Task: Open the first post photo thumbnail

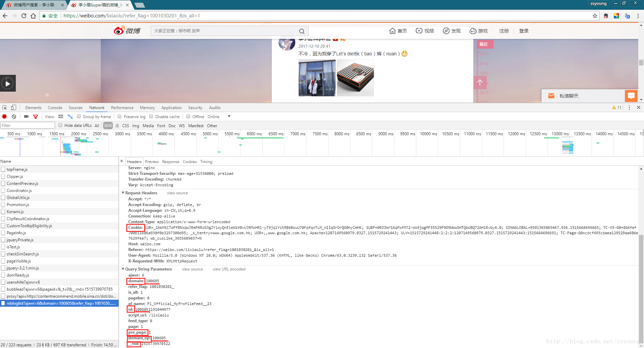Action: point(317,78)
